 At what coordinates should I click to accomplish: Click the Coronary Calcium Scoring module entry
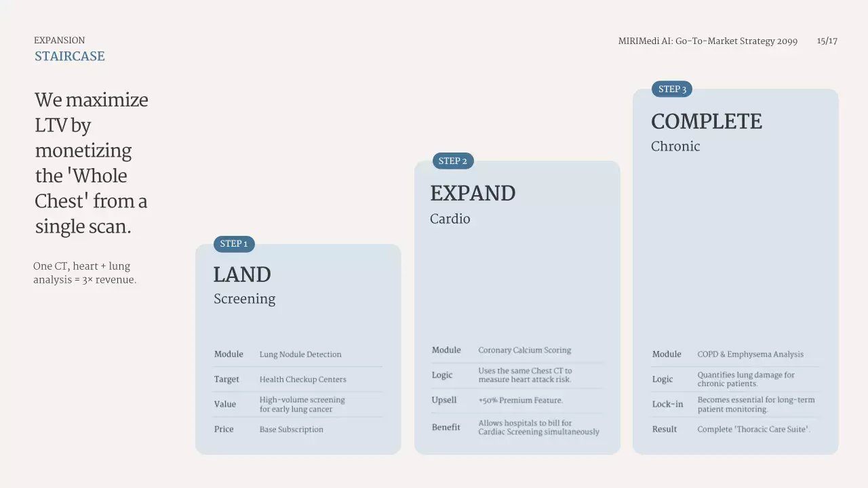point(524,350)
